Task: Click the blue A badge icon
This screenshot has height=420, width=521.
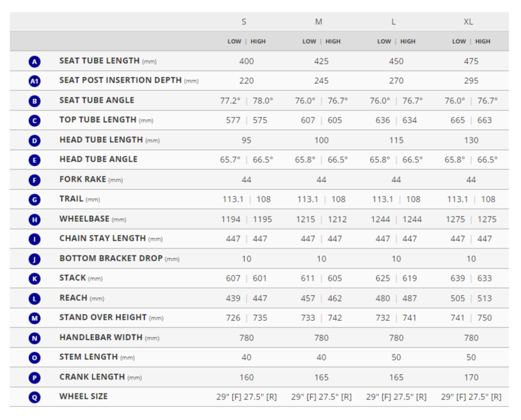Action: [35, 61]
